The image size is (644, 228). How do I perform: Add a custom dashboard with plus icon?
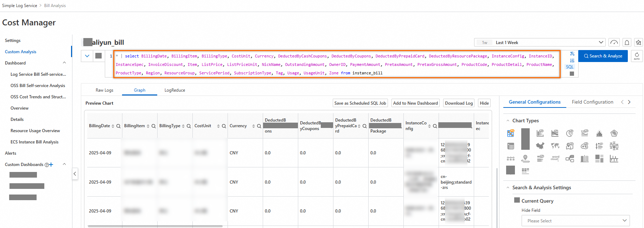(51, 165)
